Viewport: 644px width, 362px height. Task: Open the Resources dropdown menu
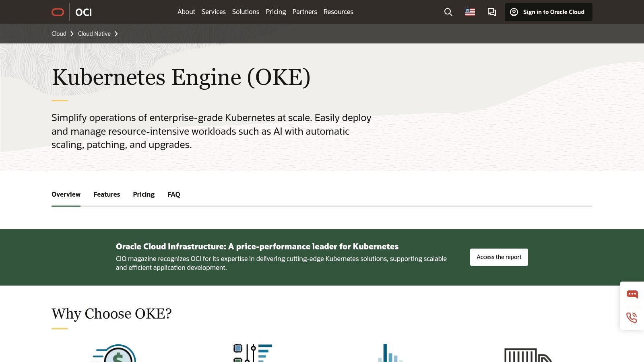338,12
